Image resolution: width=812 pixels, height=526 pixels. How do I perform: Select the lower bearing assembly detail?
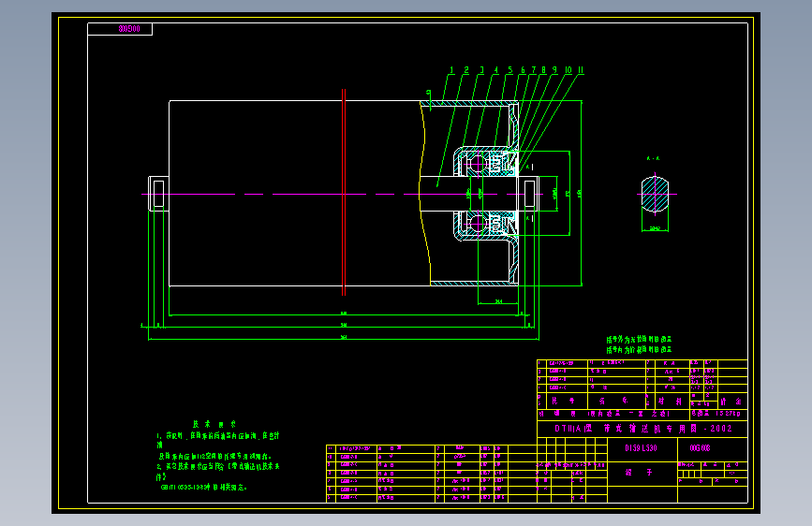coord(486,226)
